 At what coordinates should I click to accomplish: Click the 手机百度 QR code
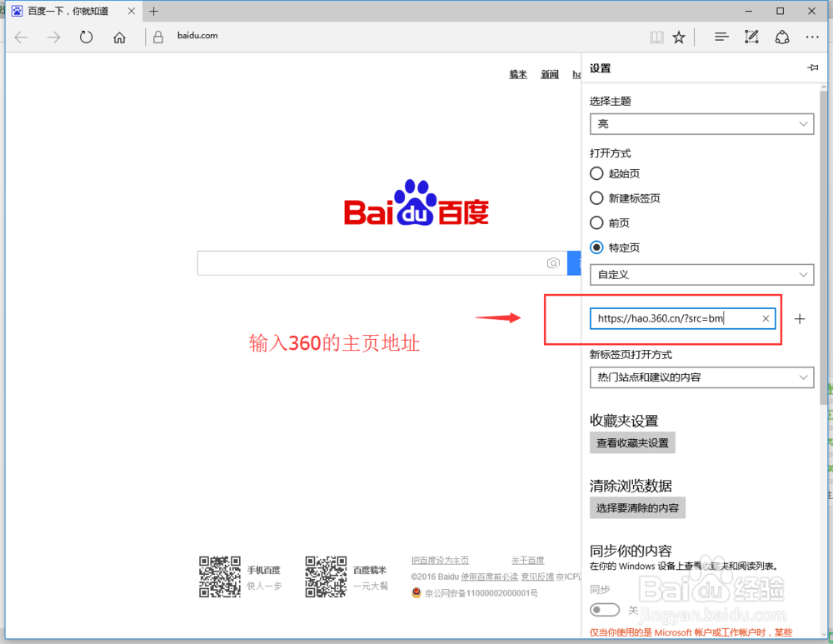pos(220,577)
